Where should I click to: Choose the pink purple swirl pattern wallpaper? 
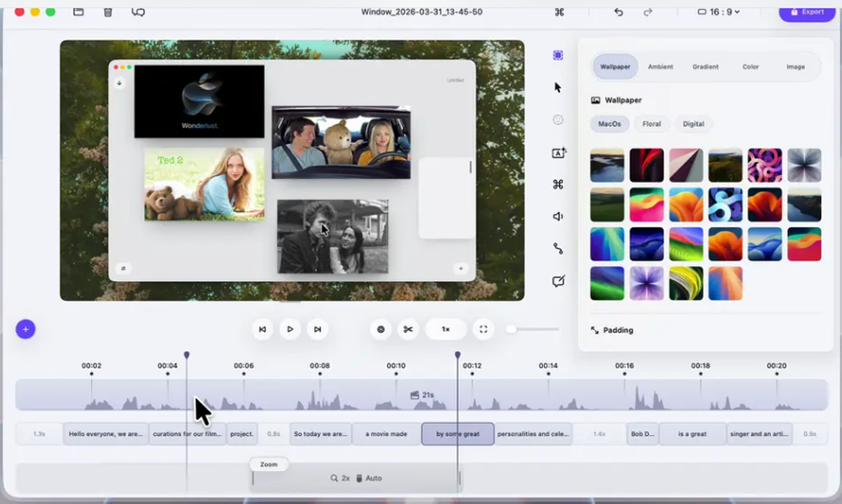pos(765,165)
